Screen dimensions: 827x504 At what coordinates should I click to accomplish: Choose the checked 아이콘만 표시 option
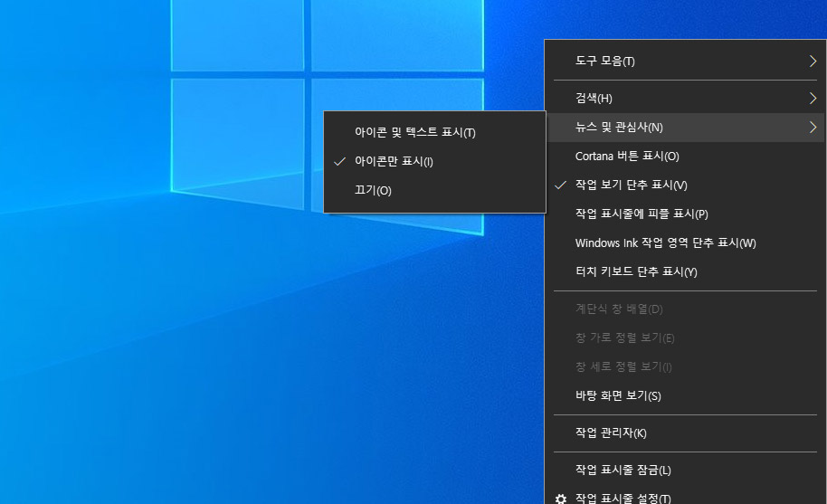tap(394, 161)
